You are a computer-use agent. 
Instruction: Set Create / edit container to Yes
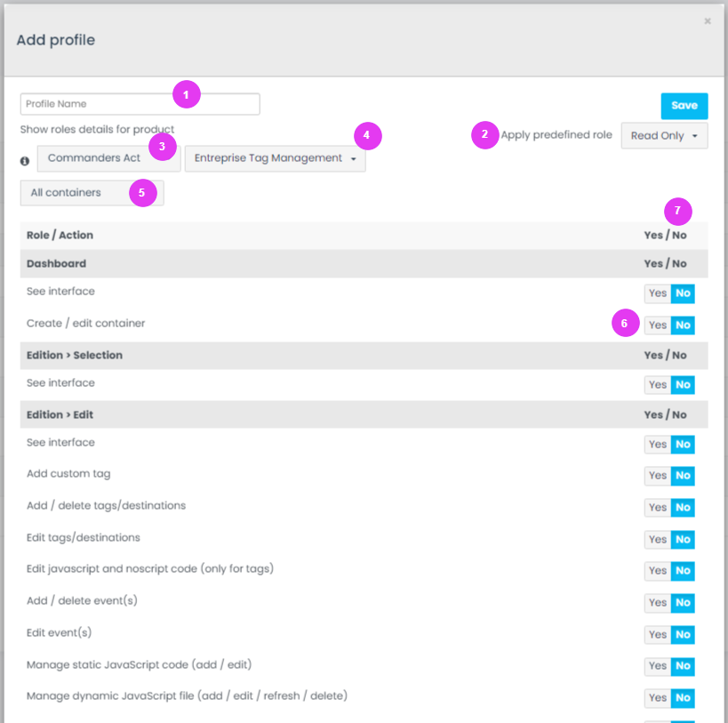click(x=658, y=325)
